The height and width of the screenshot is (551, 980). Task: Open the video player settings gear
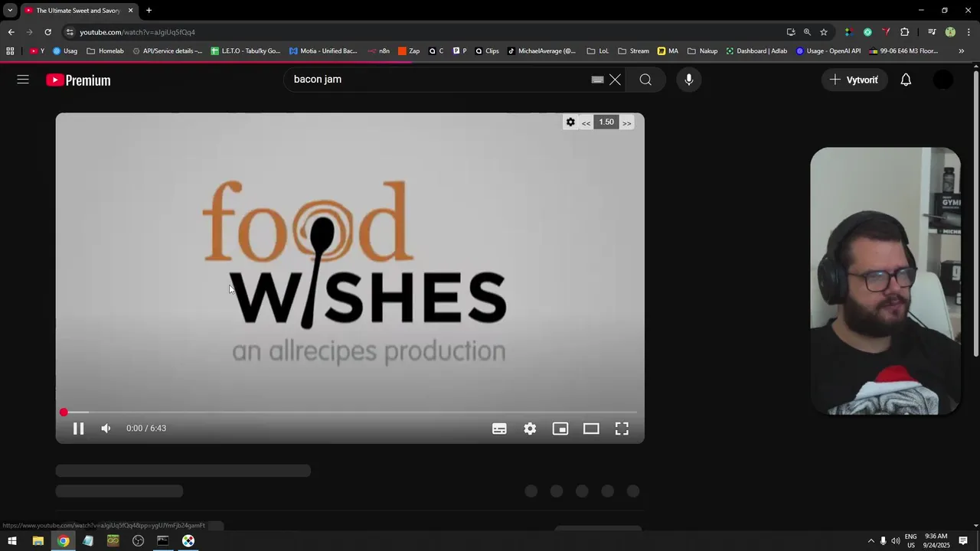(x=530, y=429)
